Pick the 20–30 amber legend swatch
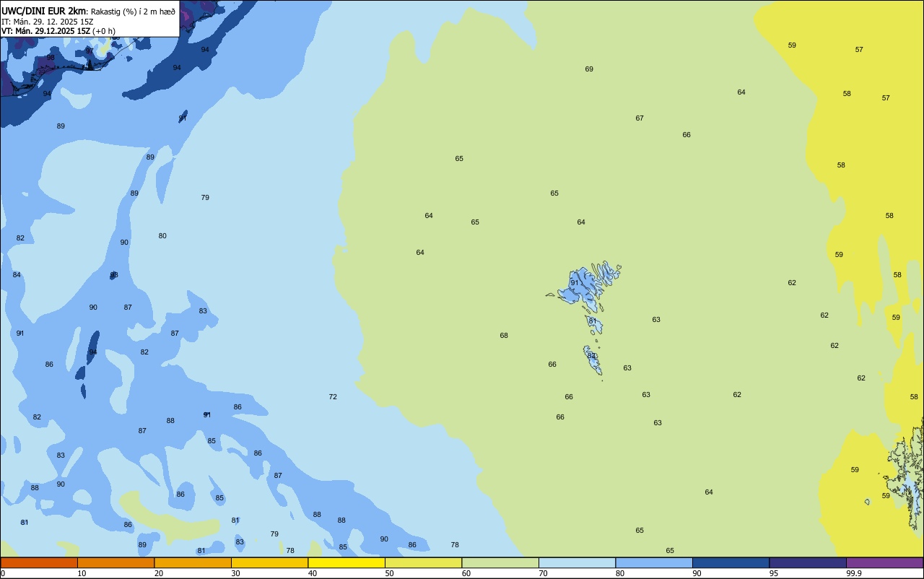The width and height of the screenshot is (924, 579). point(193,562)
